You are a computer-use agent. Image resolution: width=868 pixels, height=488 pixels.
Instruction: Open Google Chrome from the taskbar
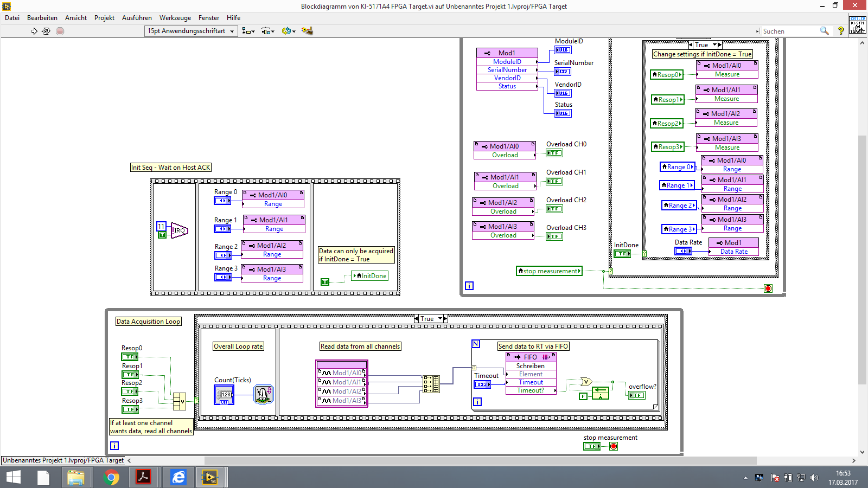(x=111, y=477)
